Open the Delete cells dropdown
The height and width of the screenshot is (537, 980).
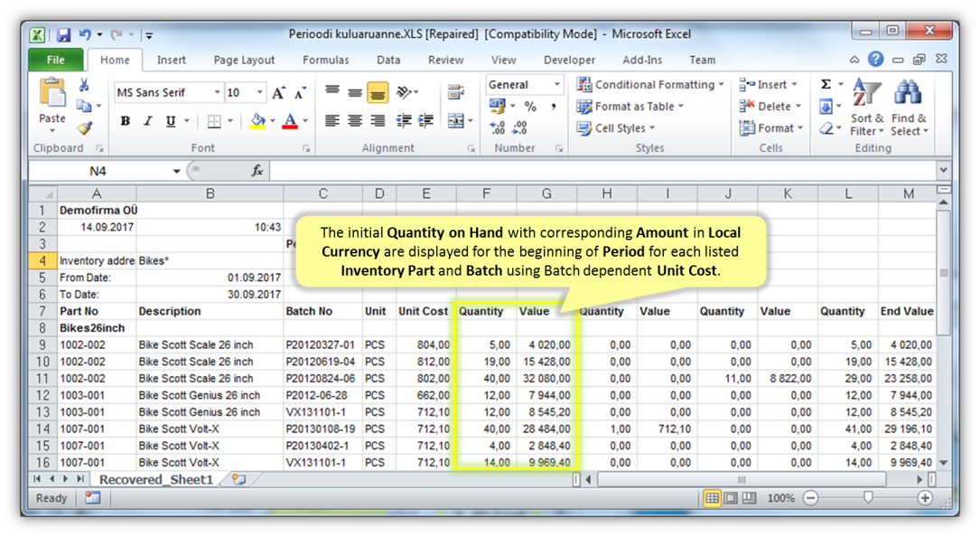(x=798, y=107)
